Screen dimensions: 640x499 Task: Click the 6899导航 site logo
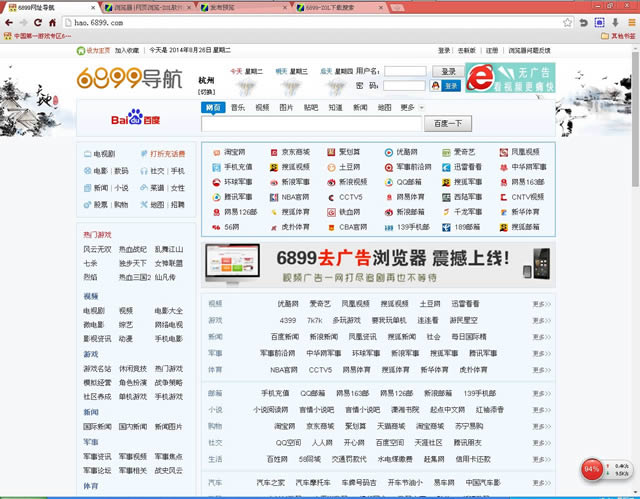tap(129, 78)
